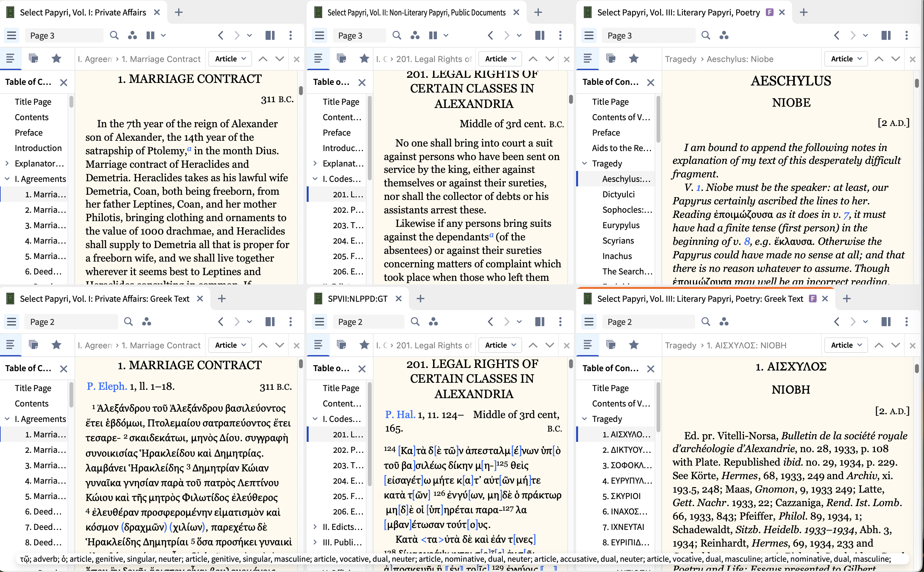Click favorites star in Vol. II sidebar toolbar

tap(364, 58)
